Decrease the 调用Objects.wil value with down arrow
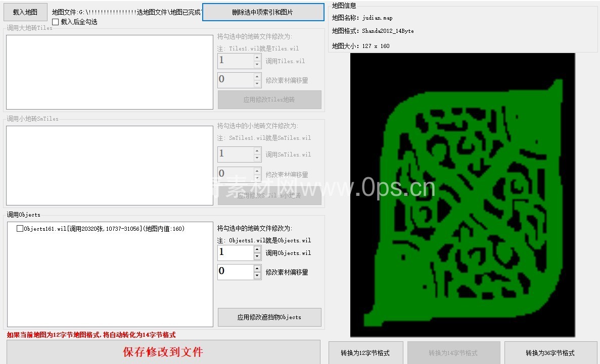This screenshot has width=600, height=364. pos(257,256)
